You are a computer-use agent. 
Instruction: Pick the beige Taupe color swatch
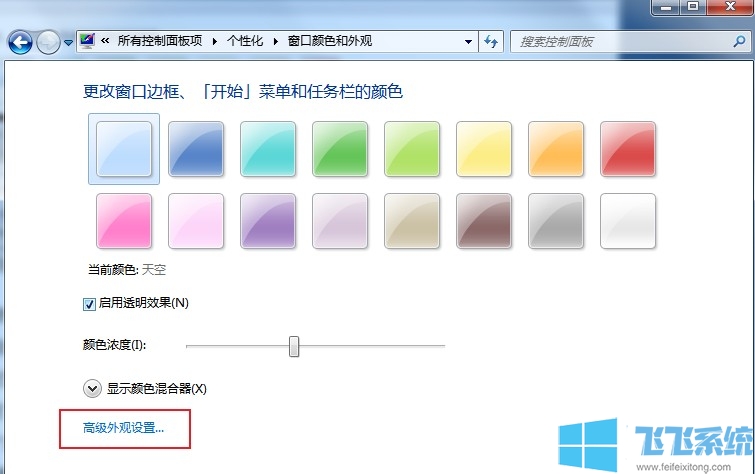tap(412, 221)
